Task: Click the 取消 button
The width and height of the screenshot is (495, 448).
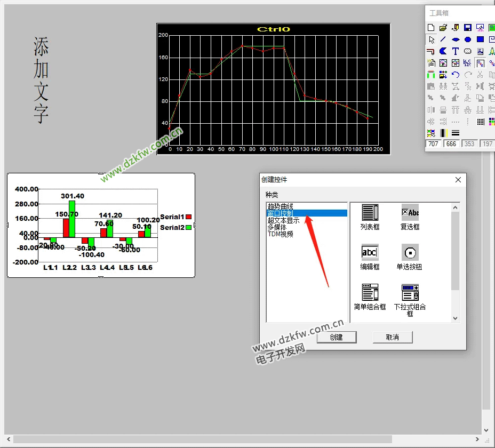Action: [x=392, y=337]
